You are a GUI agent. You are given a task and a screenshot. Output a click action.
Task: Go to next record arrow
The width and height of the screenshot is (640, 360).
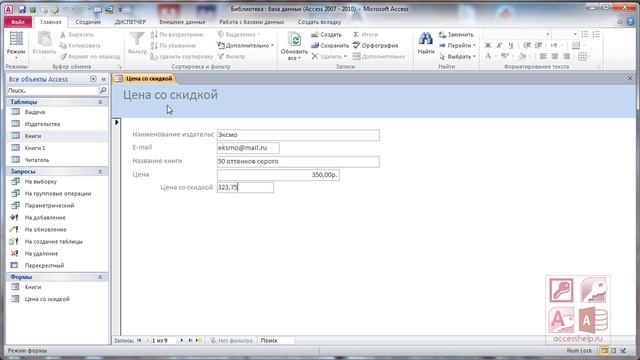pyautogui.click(x=182, y=340)
